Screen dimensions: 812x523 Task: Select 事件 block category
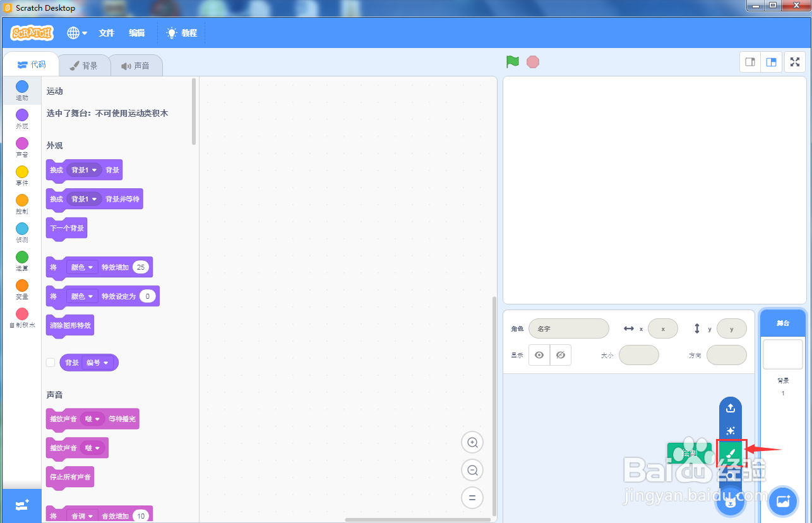pos(22,176)
